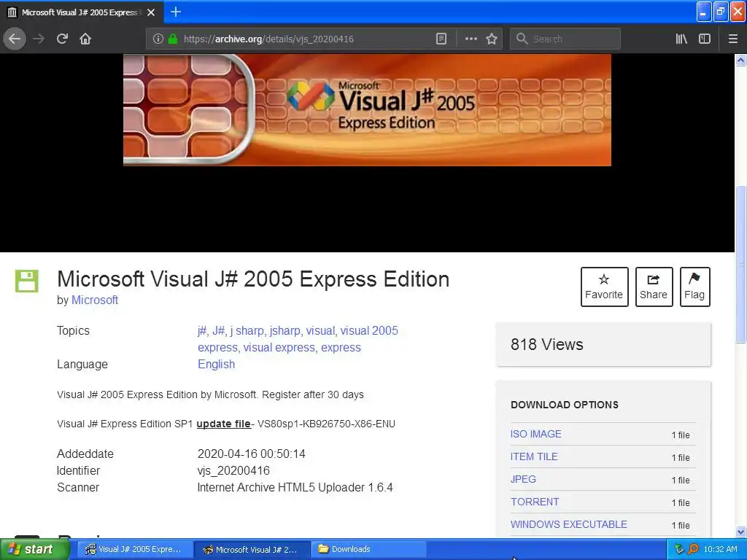The width and height of the screenshot is (747, 560).
Task: Download the TORRENT file
Action: point(535,502)
